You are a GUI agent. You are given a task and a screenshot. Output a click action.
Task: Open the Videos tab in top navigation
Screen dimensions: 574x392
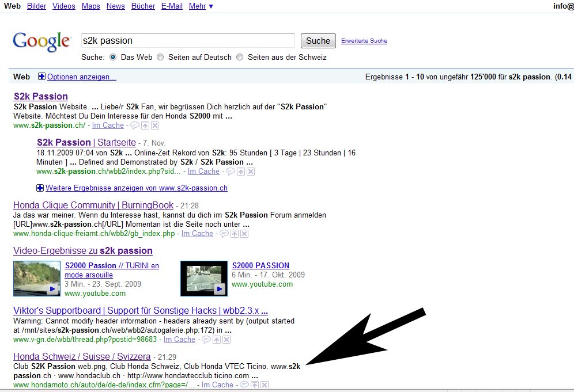coord(64,6)
